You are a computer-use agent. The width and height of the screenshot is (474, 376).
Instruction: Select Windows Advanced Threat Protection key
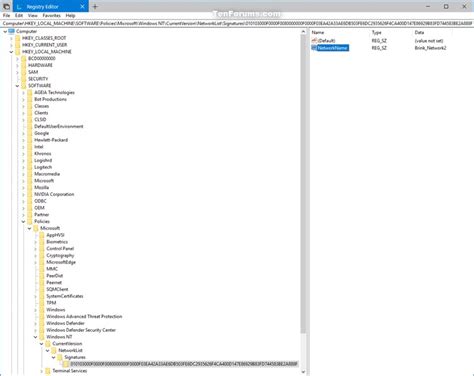tap(84, 317)
